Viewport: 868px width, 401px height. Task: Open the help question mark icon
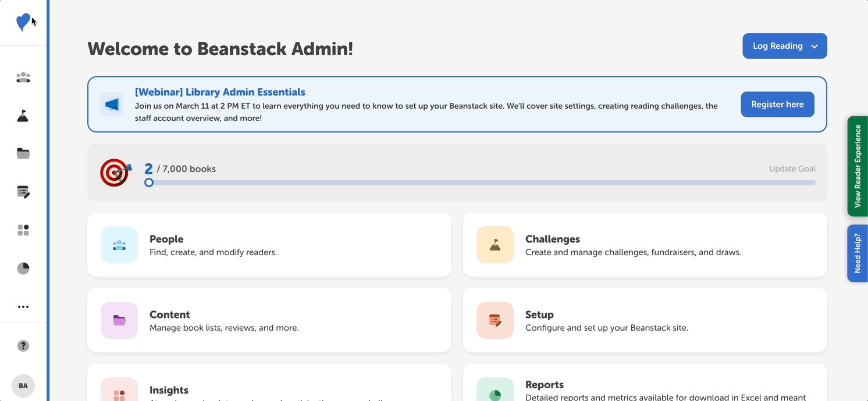click(x=23, y=345)
